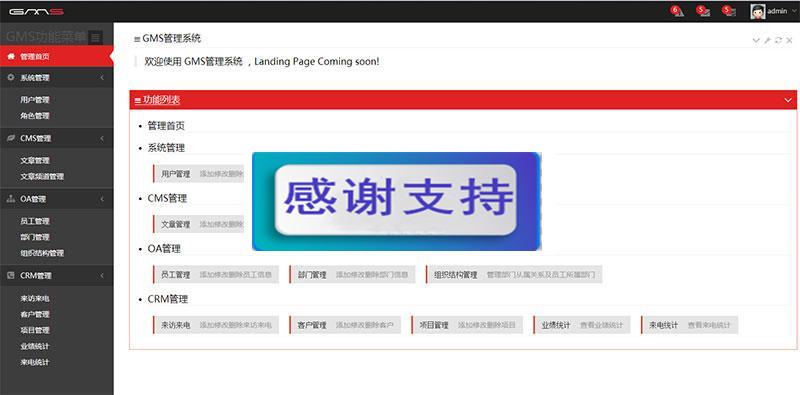Click the 组织结构管理 function tile

tap(514, 275)
